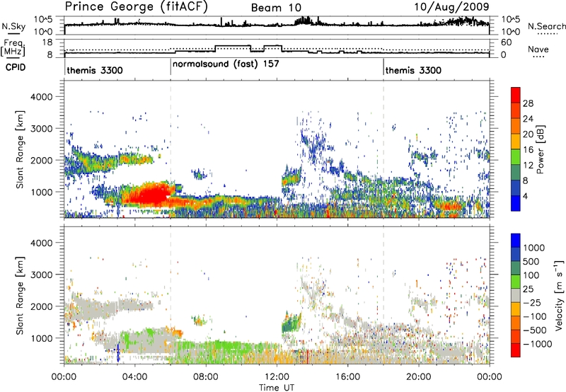
Task: Click the "3000" tick on the velocity panel
Action: pos(42,275)
